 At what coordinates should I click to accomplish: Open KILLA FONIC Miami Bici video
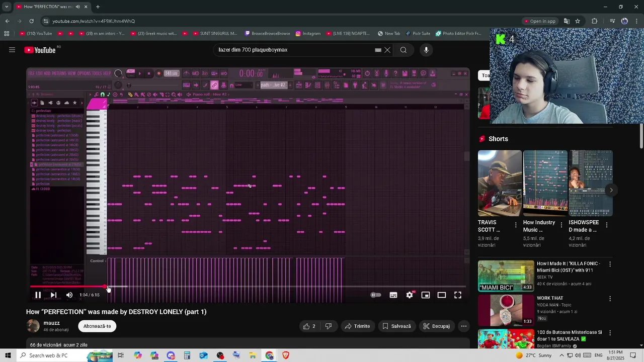click(x=506, y=276)
